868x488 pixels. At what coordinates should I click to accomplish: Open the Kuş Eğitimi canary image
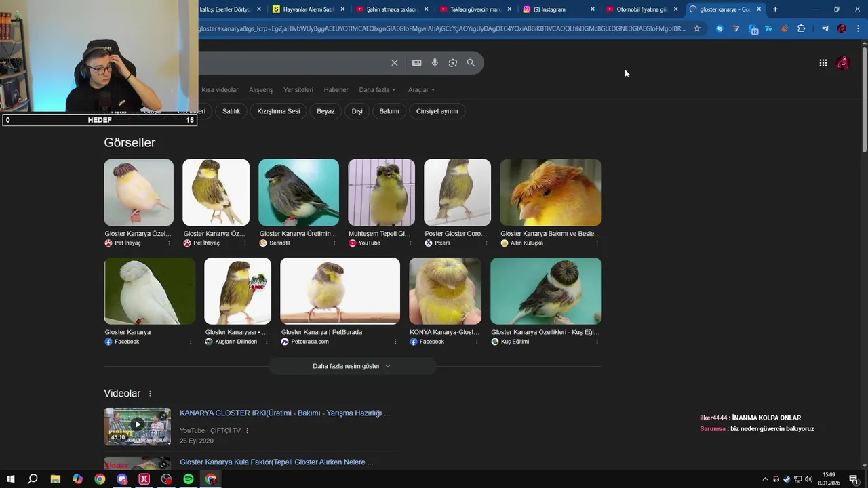(546, 291)
